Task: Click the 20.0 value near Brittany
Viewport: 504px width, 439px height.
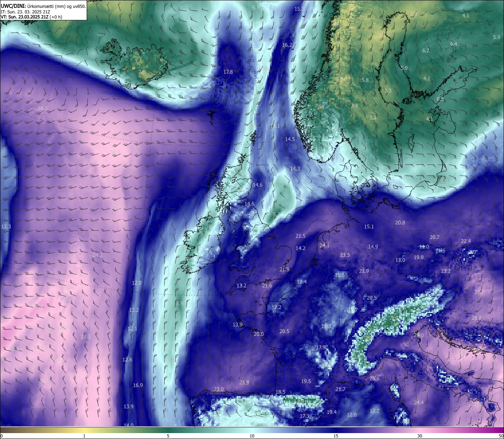Action: (x=258, y=334)
